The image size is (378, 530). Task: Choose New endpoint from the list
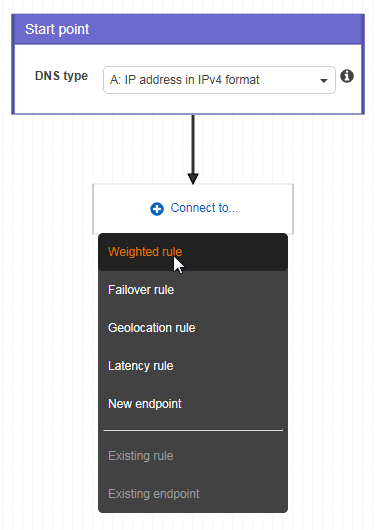193,404
